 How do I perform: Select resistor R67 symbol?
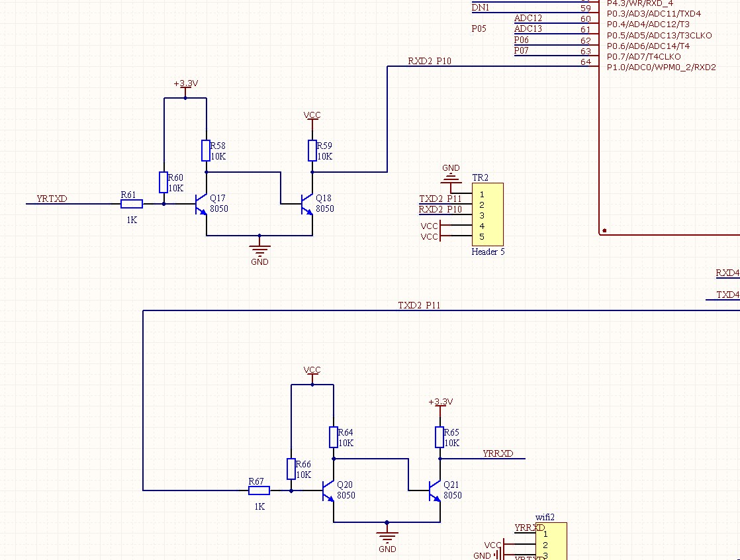[259, 490]
